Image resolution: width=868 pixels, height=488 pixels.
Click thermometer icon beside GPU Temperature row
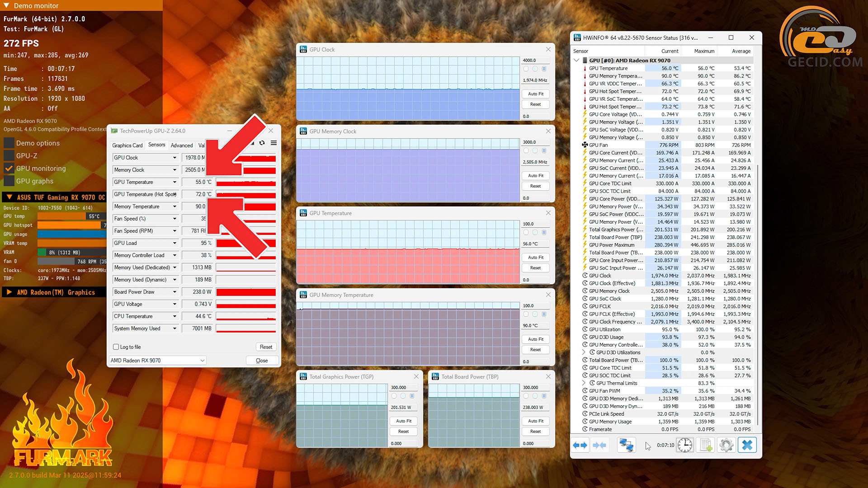585,69
